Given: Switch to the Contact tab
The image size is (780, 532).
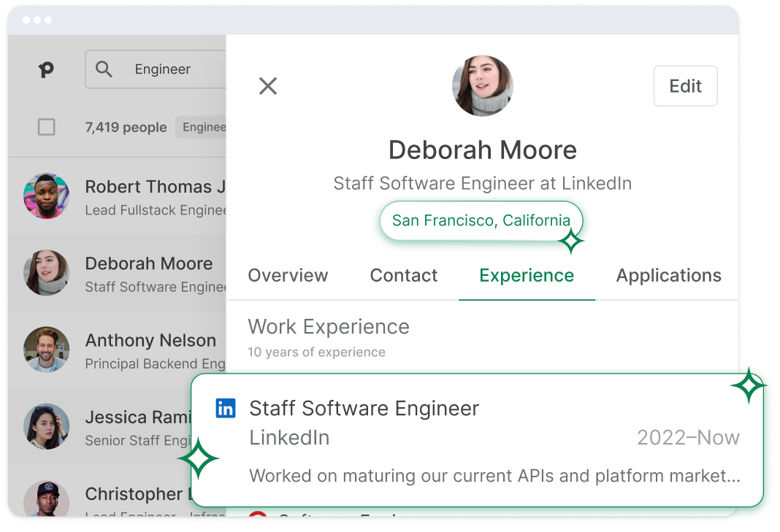Looking at the screenshot, I should pyautogui.click(x=403, y=275).
